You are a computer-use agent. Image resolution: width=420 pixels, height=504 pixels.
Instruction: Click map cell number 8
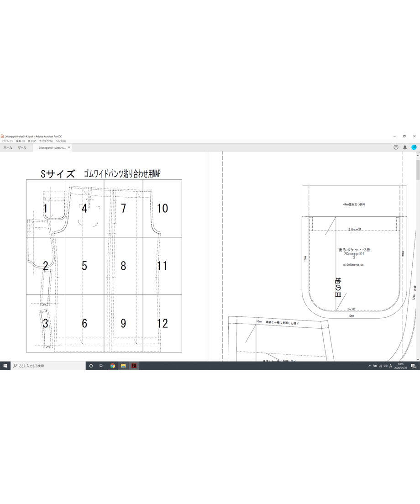tap(123, 266)
